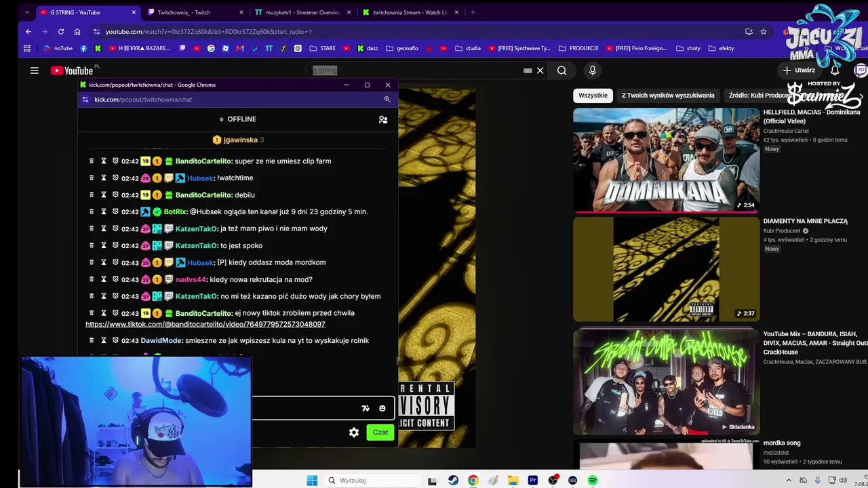Select the G STRING - YouTube tab
Viewport: 868px width, 488px height.
[x=88, y=12]
